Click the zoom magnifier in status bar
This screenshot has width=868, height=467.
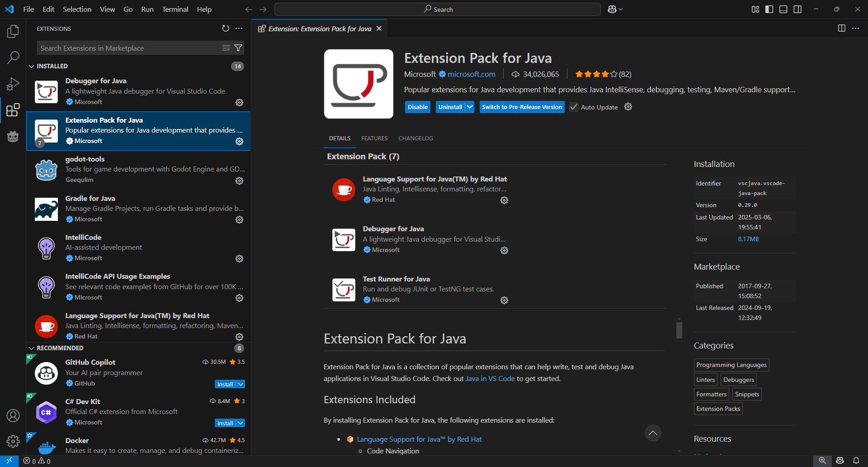tap(822, 461)
